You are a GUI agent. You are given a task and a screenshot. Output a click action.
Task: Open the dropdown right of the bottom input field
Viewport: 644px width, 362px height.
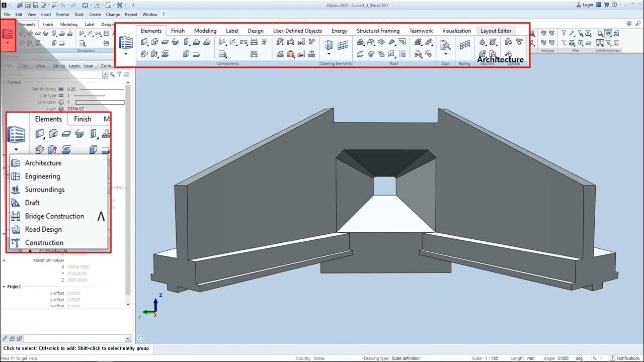pos(127,339)
